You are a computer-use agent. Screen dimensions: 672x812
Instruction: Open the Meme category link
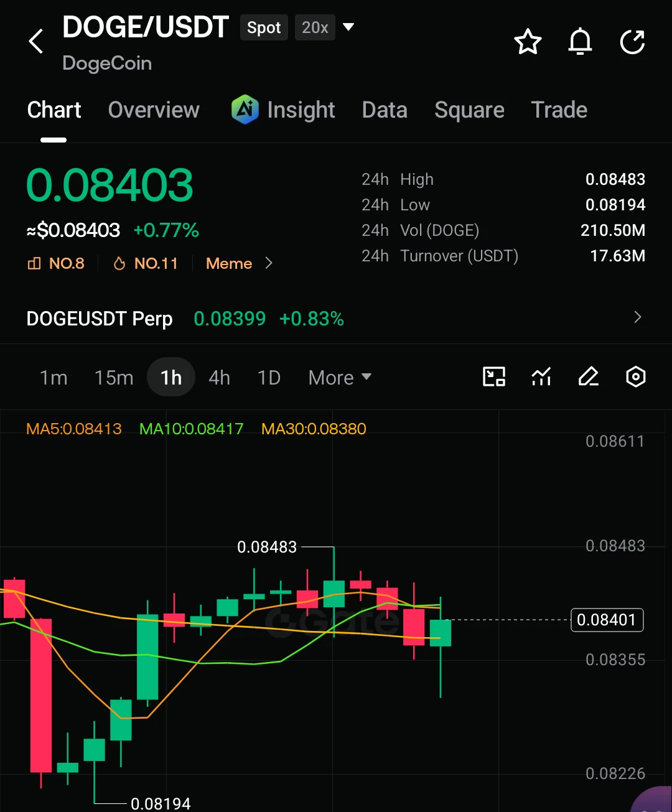click(229, 264)
